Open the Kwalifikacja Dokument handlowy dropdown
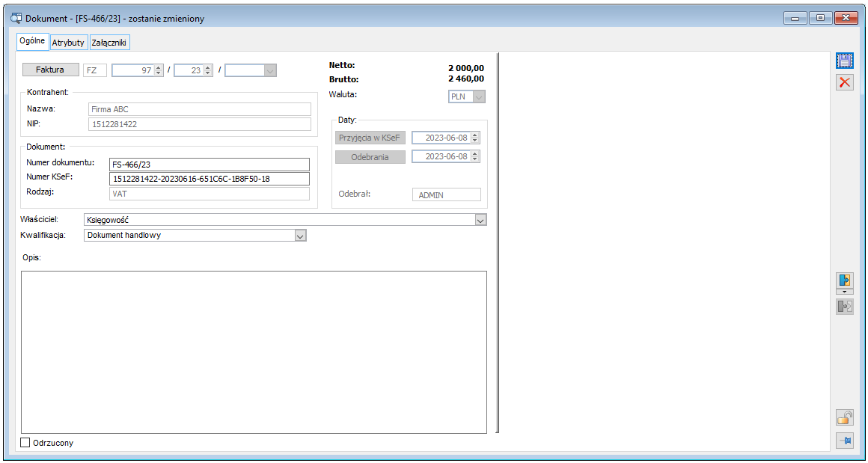Viewport: 868px width, 463px height. point(300,236)
